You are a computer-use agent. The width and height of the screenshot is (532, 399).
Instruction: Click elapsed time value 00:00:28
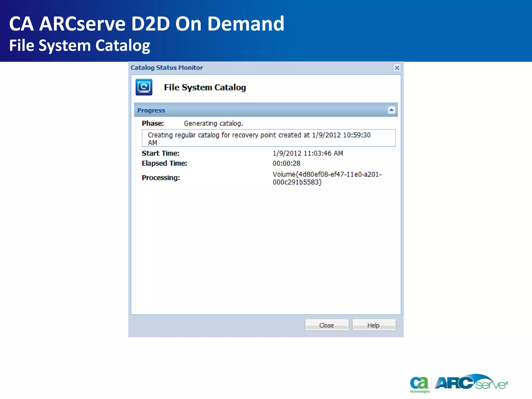coord(287,163)
